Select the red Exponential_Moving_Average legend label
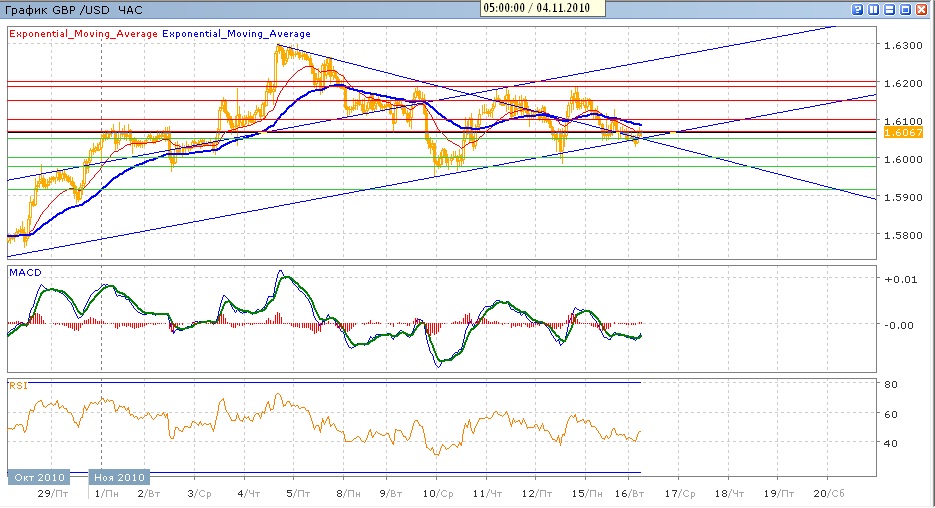935x508 pixels. (x=83, y=34)
